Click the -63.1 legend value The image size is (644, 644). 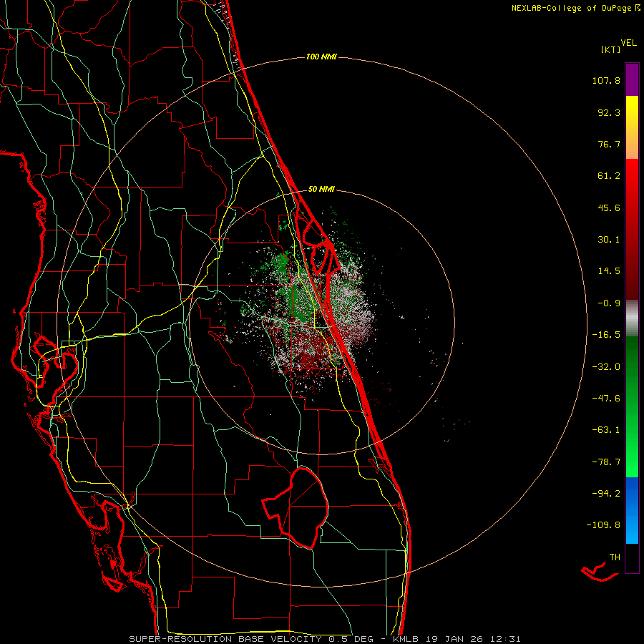[606, 430]
